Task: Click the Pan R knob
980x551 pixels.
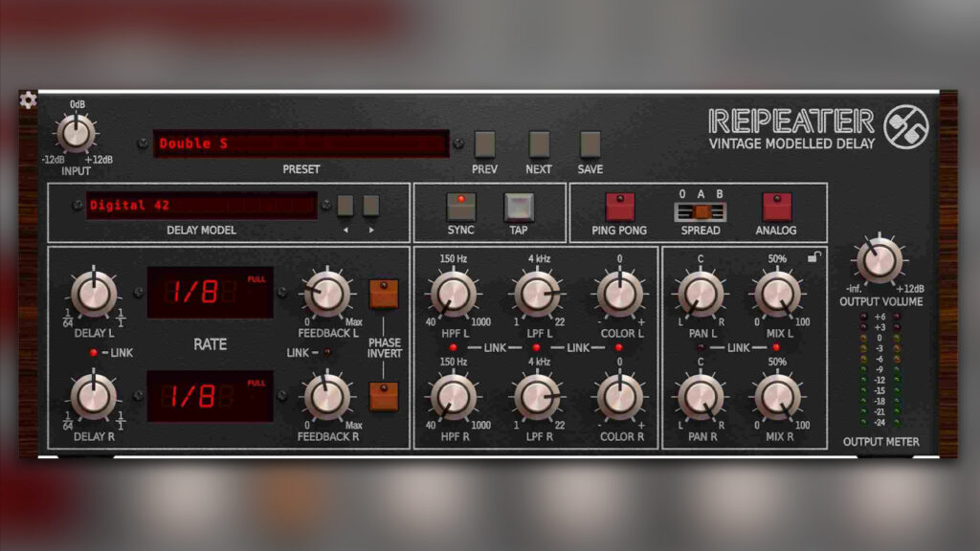Action: [x=701, y=397]
